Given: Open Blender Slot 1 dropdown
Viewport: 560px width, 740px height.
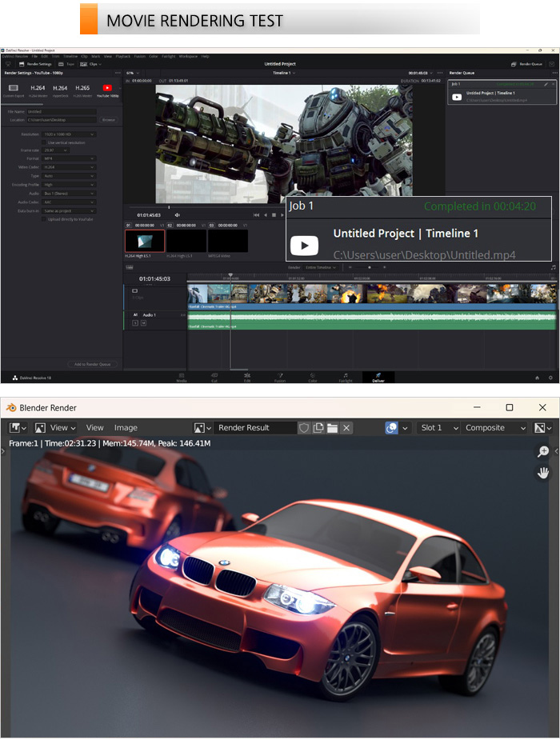Looking at the screenshot, I should [438, 427].
